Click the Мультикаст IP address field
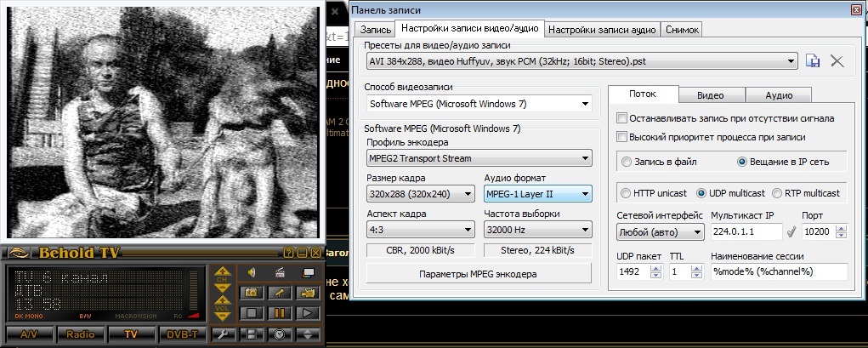The width and height of the screenshot is (868, 348). tap(746, 231)
